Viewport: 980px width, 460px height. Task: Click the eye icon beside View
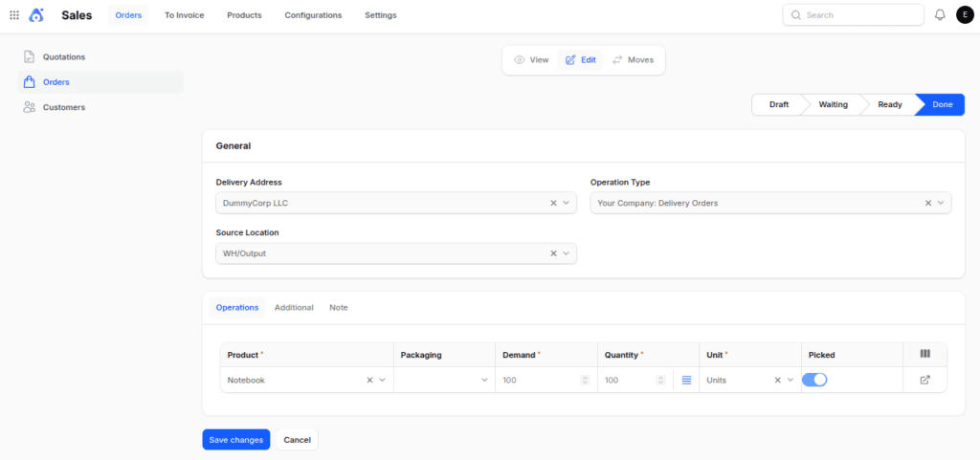[x=519, y=60]
